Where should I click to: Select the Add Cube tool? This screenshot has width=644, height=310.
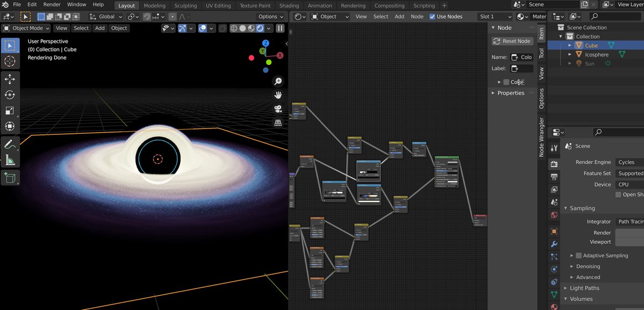coord(10,177)
